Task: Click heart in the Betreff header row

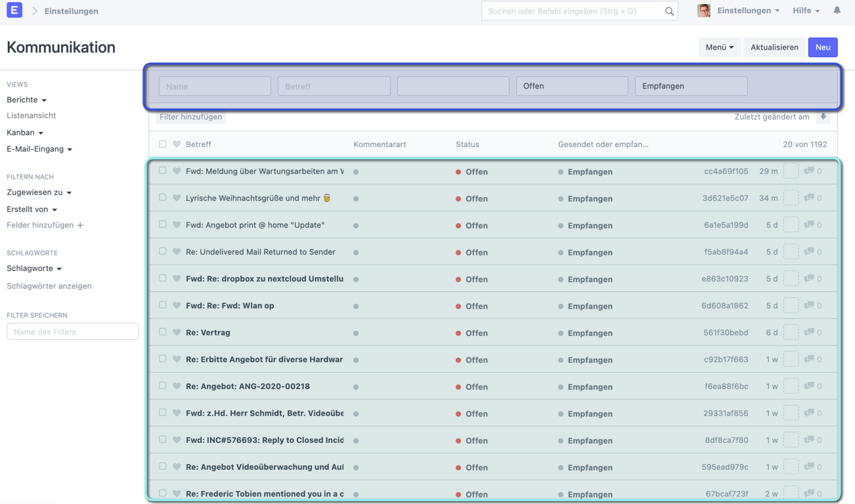Action: pyautogui.click(x=177, y=144)
